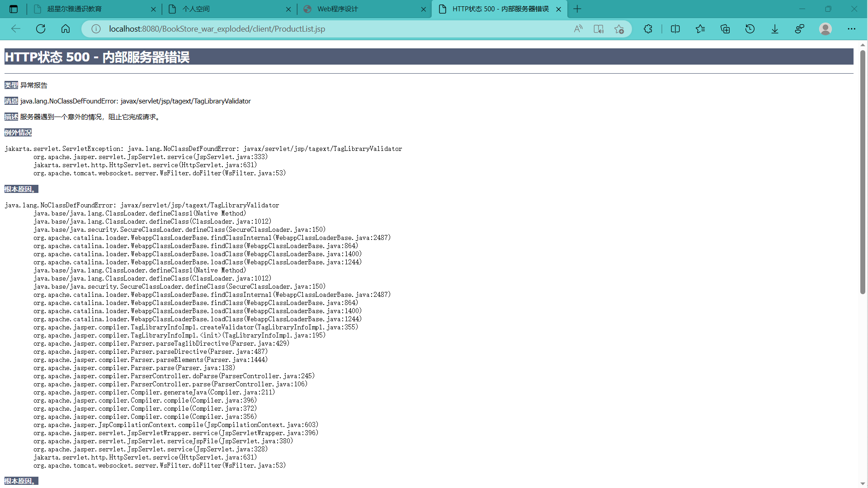Click the localhost URL address field
Viewport: 868px width, 488px height.
point(316,29)
